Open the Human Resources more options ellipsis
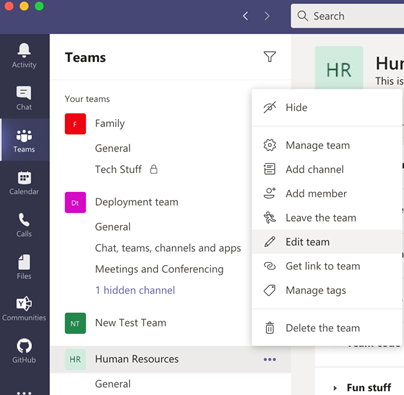 pyautogui.click(x=270, y=359)
